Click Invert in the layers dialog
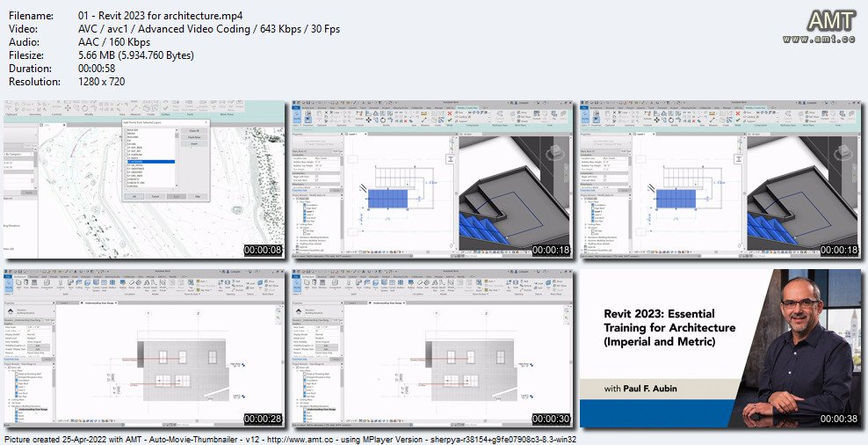This screenshot has height=445, width=868. click(194, 143)
